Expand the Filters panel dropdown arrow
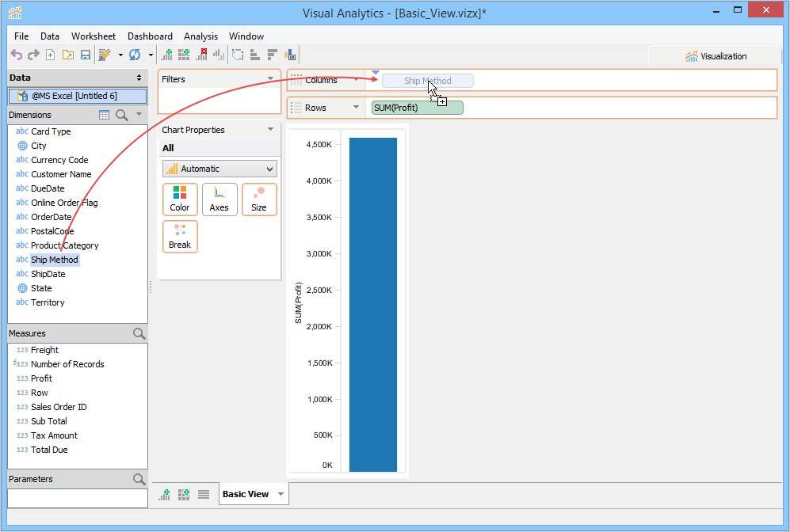 point(270,78)
